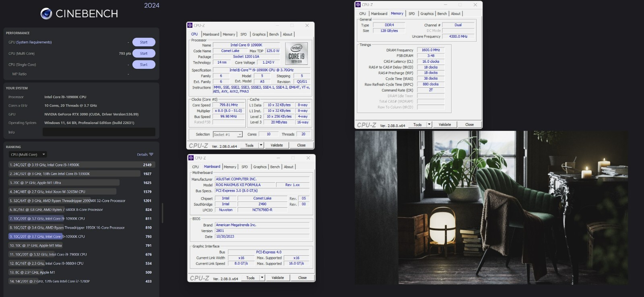This screenshot has width=644, height=297.
Task: Open Tools dropdown arrow in CPU-Z Memory window
Action: pos(429,124)
